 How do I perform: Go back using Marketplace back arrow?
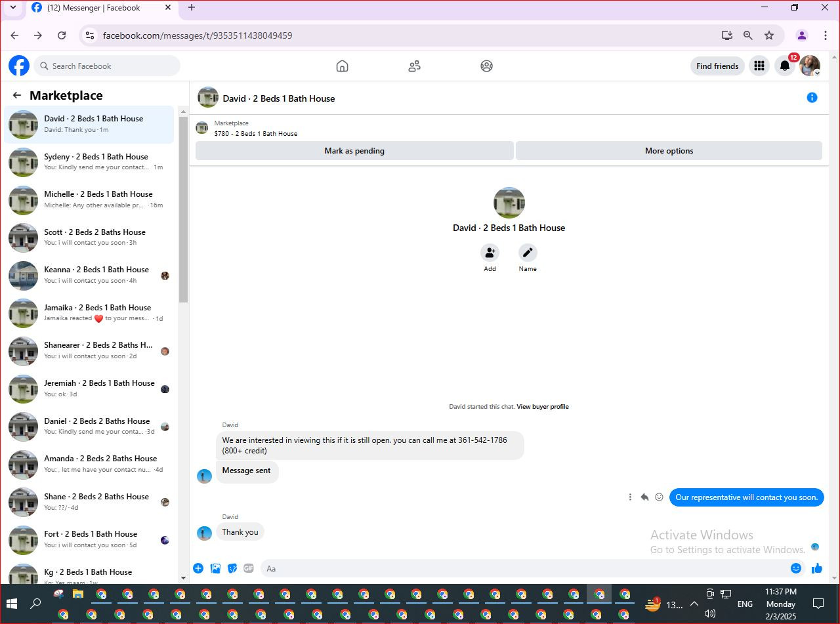(x=17, y=95)
